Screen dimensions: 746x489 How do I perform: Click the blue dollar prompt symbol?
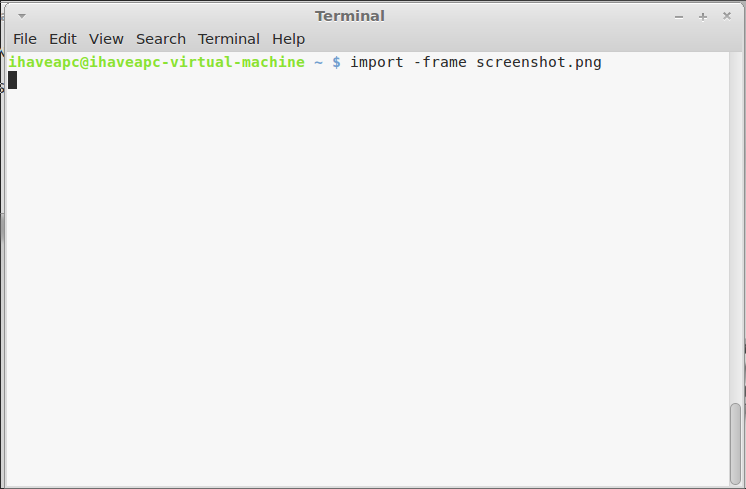pyautogui.click(x=336, y=62)
